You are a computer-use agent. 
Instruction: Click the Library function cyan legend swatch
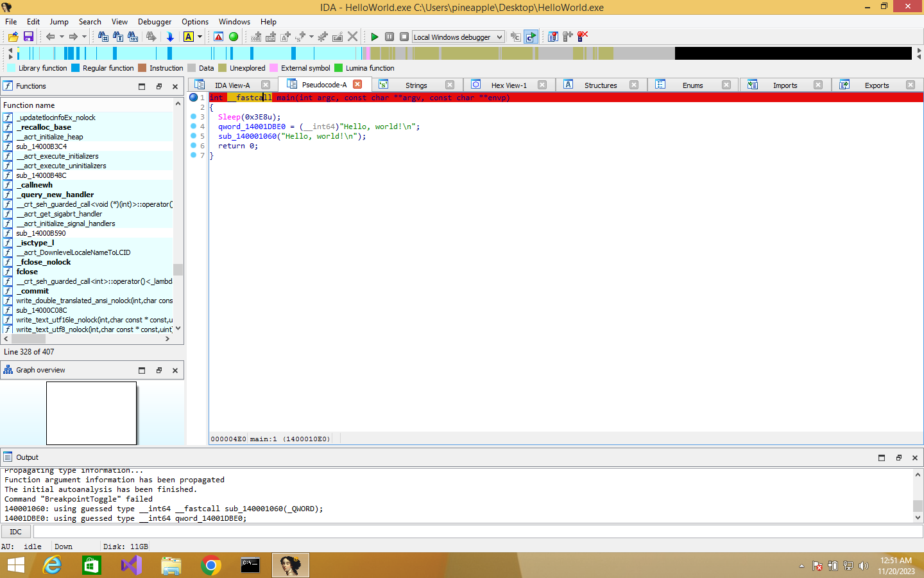coord(11,68)
